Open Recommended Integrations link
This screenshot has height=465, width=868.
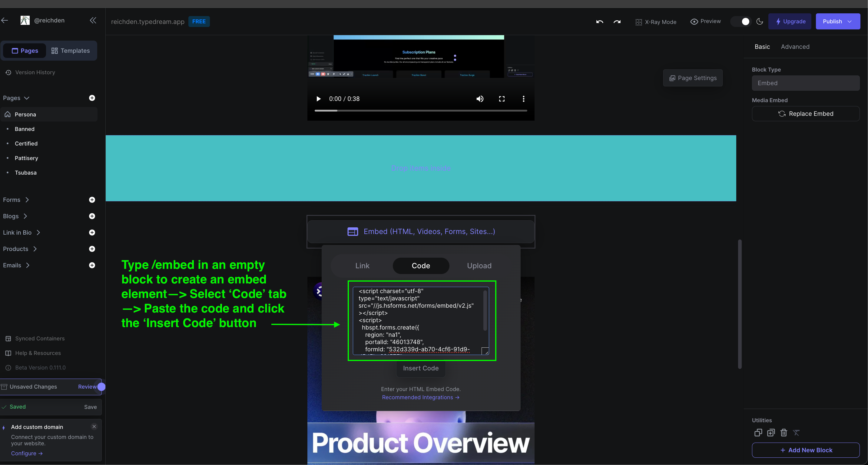click(420, 397)
